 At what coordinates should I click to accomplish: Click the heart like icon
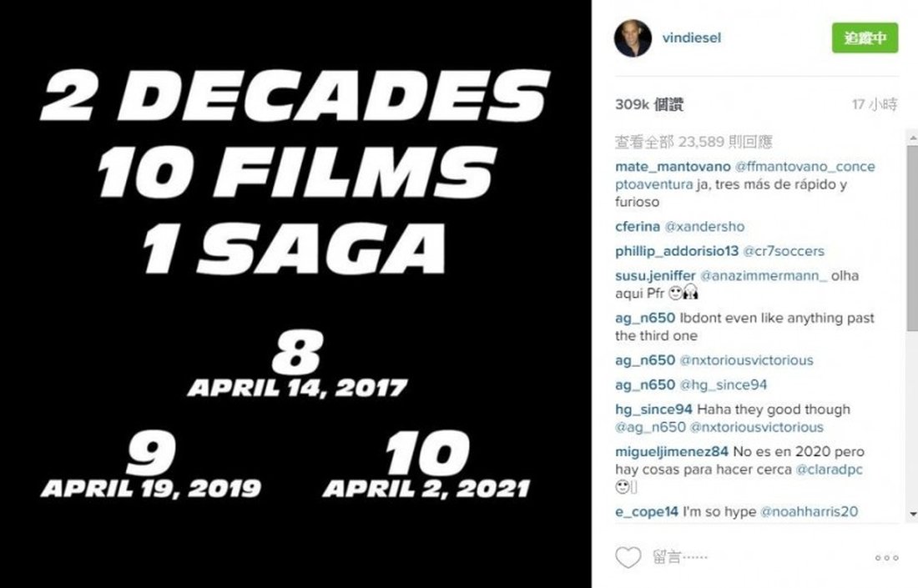point(628,557)
